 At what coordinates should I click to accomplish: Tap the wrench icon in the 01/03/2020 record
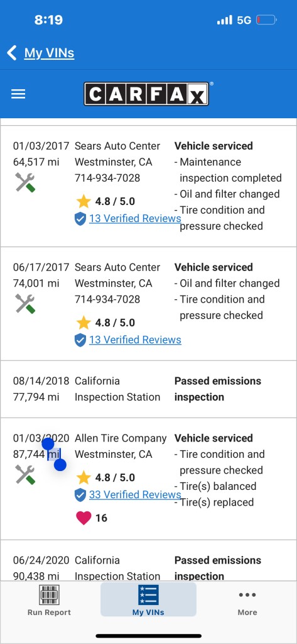25,474
